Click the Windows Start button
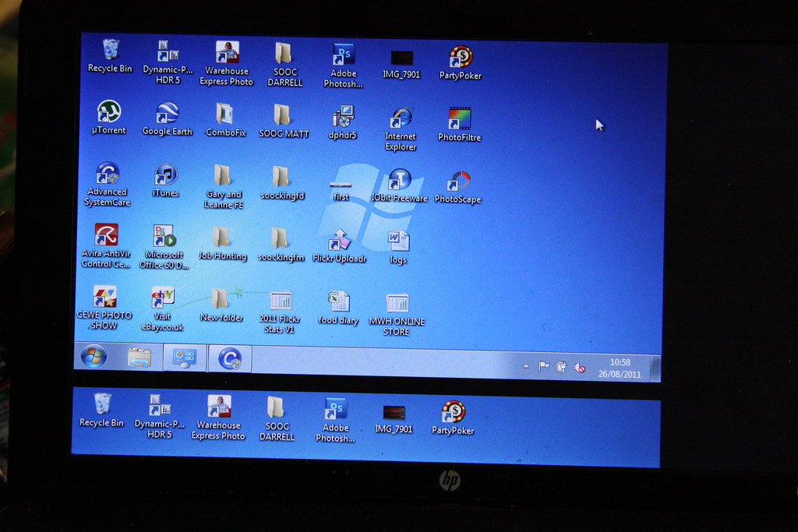Image resolution: width=798 pixels, height=532 pixels. click(94, 357)
